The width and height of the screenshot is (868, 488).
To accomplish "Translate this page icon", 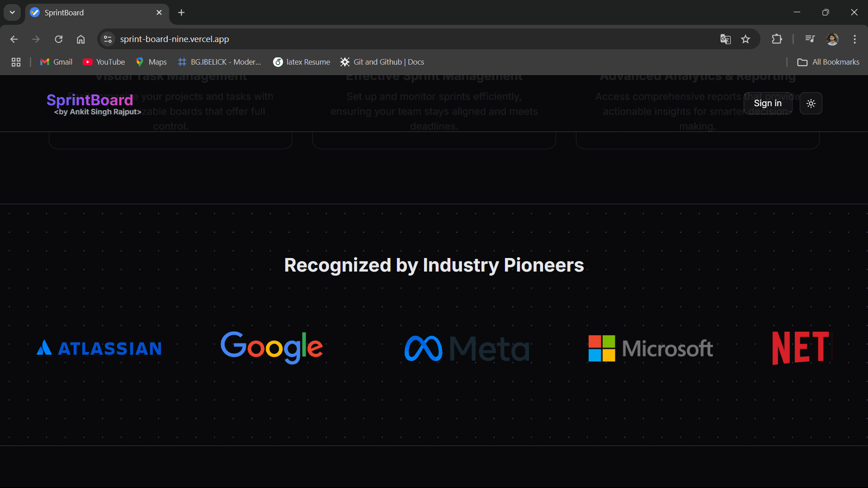I will click(x=726, y=39).
